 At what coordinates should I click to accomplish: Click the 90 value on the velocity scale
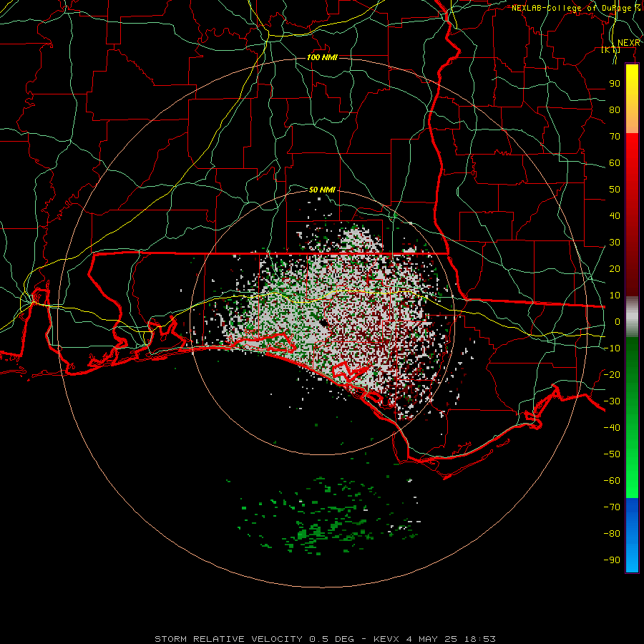pos(615,84)
